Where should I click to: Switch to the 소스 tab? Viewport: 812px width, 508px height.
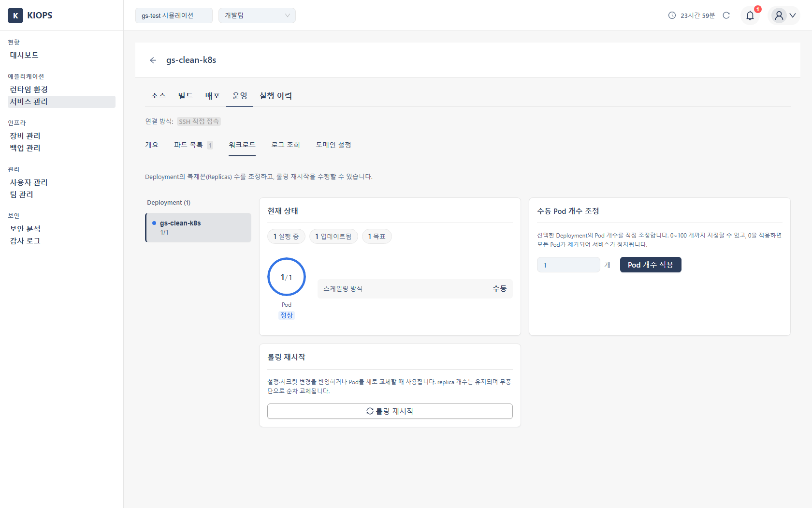click(159, 96)
